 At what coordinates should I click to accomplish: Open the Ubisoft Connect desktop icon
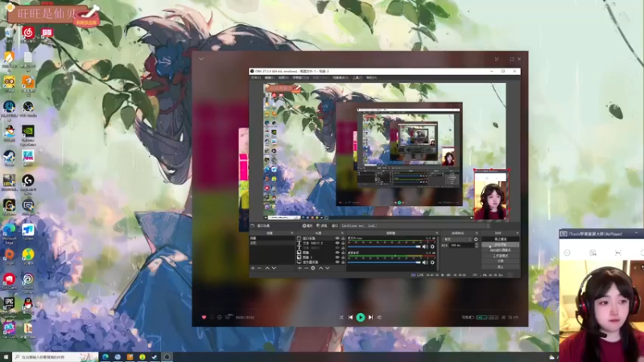pyautogui.click(x=28, y=279)
